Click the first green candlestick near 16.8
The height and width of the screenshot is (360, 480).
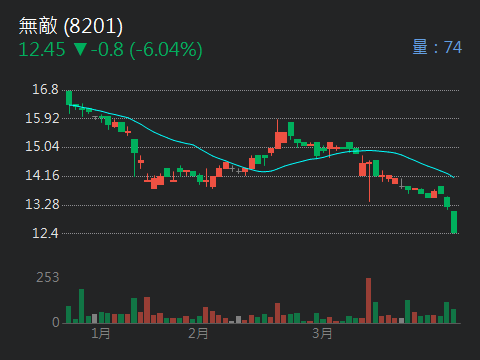69,98
